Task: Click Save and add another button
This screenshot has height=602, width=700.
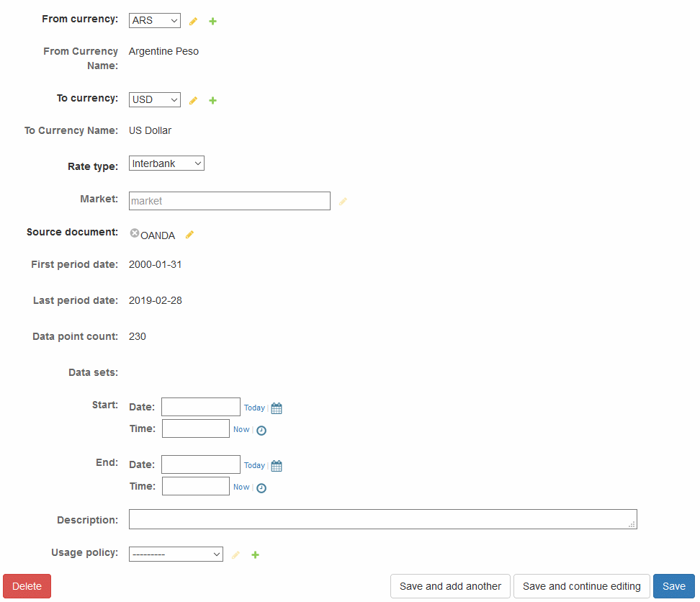Action: click(450, 586)
